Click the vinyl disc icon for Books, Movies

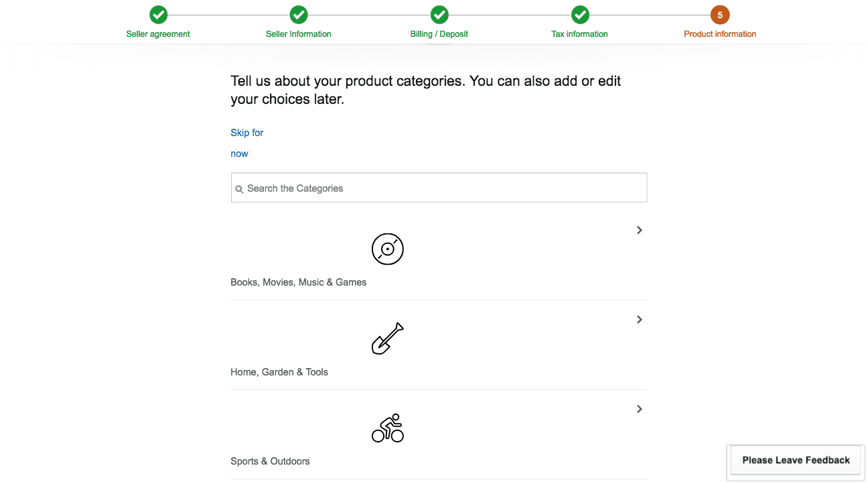388,249
